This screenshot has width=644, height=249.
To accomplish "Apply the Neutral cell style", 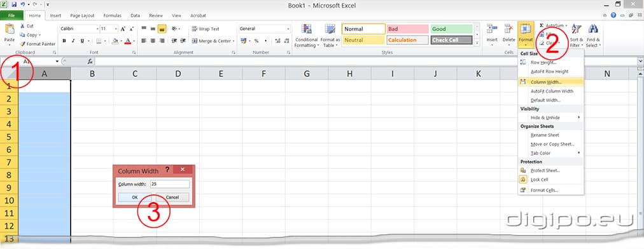I will pyautogui.click(x=363, y=40).
